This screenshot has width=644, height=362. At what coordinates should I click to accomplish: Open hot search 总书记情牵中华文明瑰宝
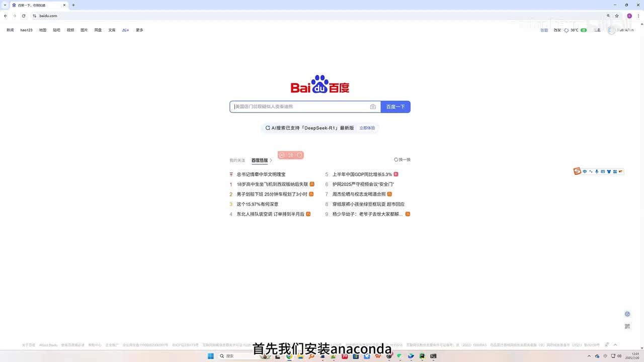click(261, 174)
